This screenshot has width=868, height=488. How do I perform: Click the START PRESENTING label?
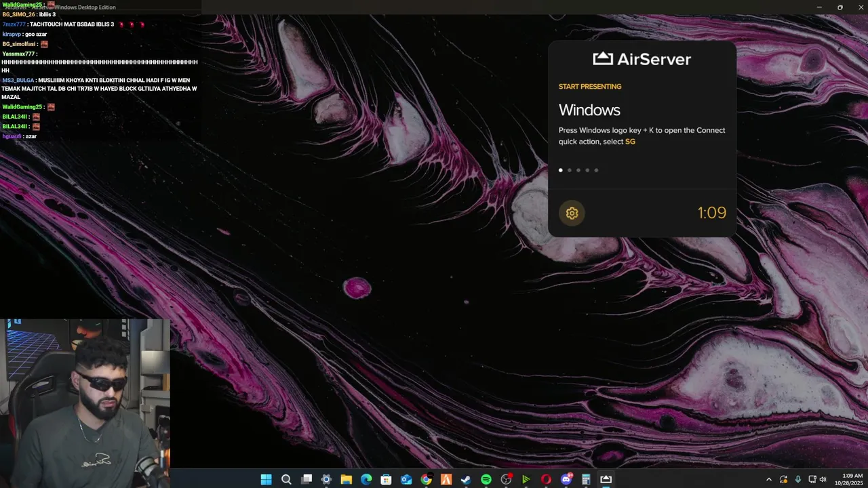(x=590, y=87)
